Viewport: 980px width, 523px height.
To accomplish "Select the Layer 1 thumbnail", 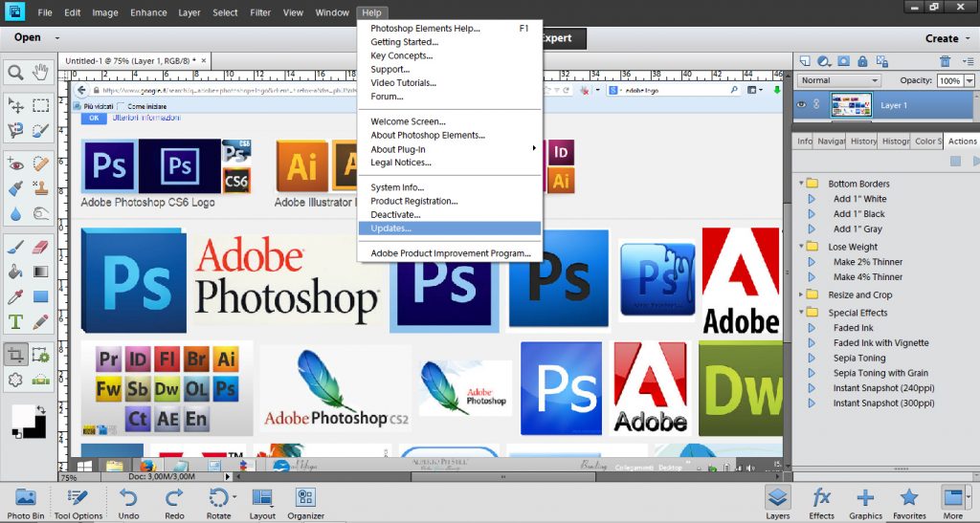I will coord(851,105).
